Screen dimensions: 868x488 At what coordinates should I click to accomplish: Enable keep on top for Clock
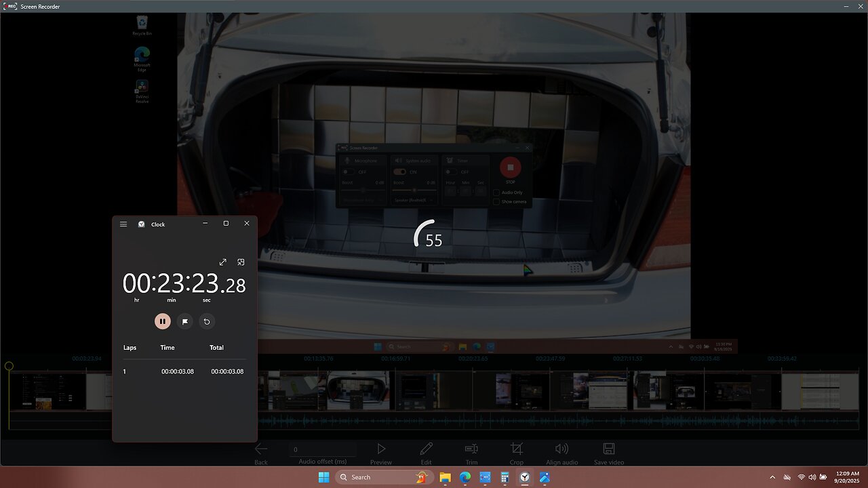coord(241,262)
